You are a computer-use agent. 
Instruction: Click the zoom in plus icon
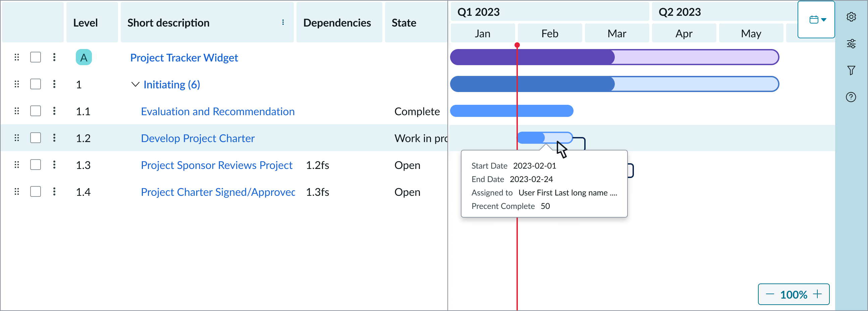[x=817, y=294]
